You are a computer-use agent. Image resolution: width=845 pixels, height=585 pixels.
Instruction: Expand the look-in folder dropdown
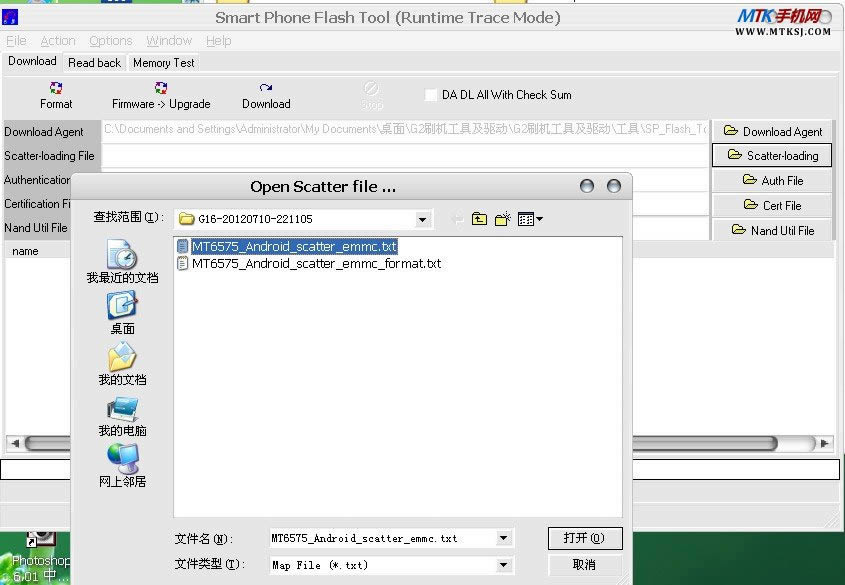pos(422,219)
